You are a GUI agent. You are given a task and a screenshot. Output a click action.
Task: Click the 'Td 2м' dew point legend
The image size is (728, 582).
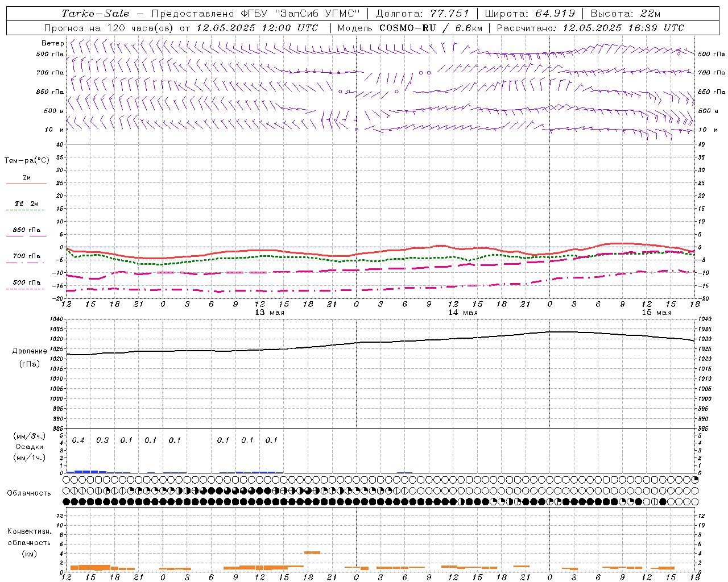27,203
